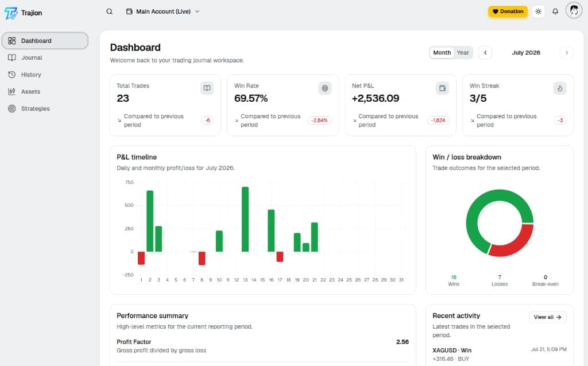Click the wallet icon beside Main Account
This screenshot has width=588, height=366.
pos(129,11)
